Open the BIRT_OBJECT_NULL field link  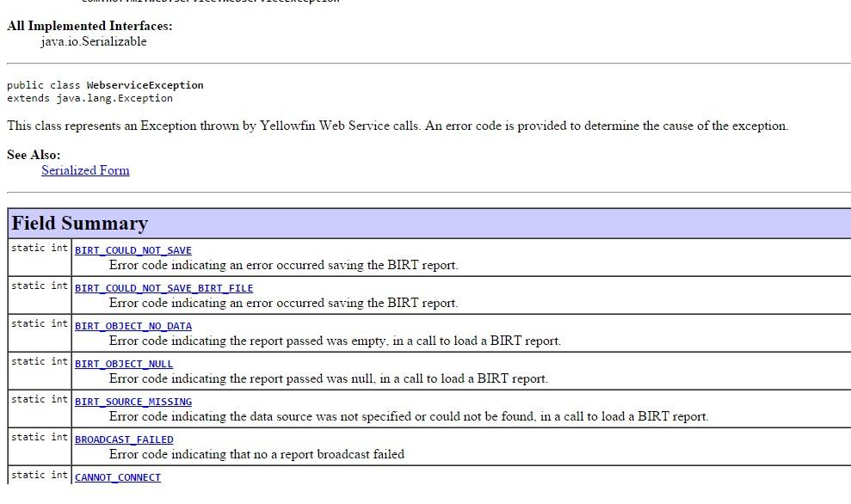coord(123,364)
